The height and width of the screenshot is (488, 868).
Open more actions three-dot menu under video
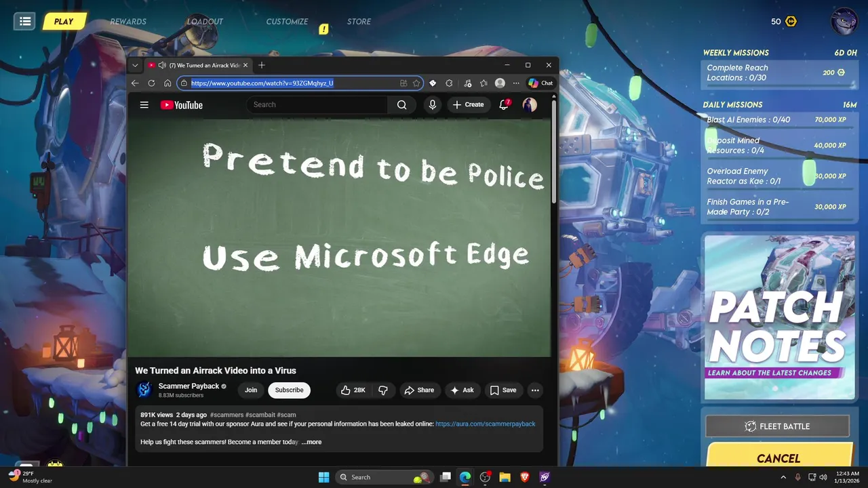click(x=535, y=390)
